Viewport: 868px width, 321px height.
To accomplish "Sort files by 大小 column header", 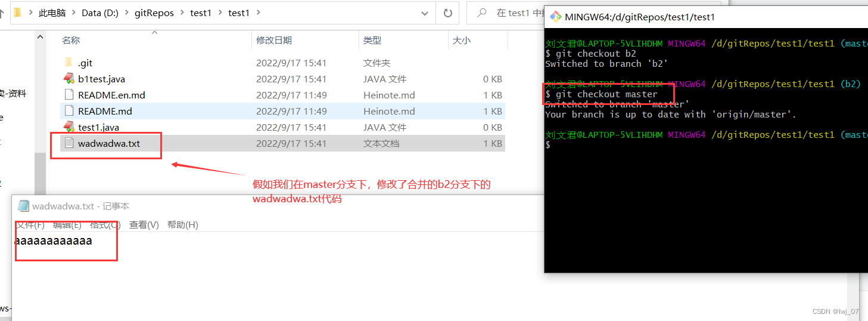I will coord(462,40).
